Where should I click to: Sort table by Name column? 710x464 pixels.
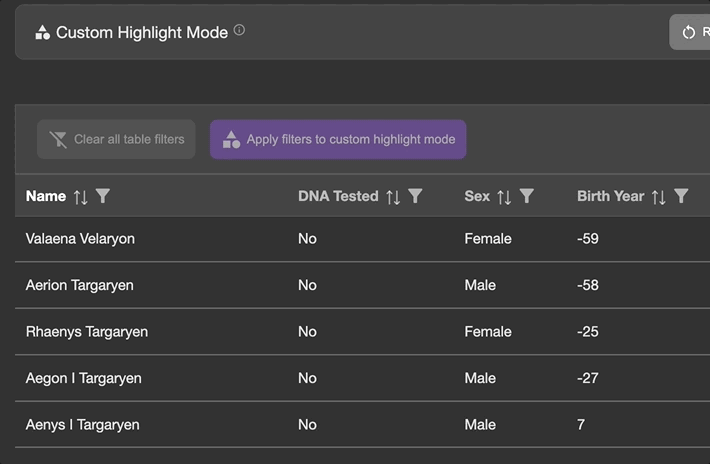pos(81,197)
